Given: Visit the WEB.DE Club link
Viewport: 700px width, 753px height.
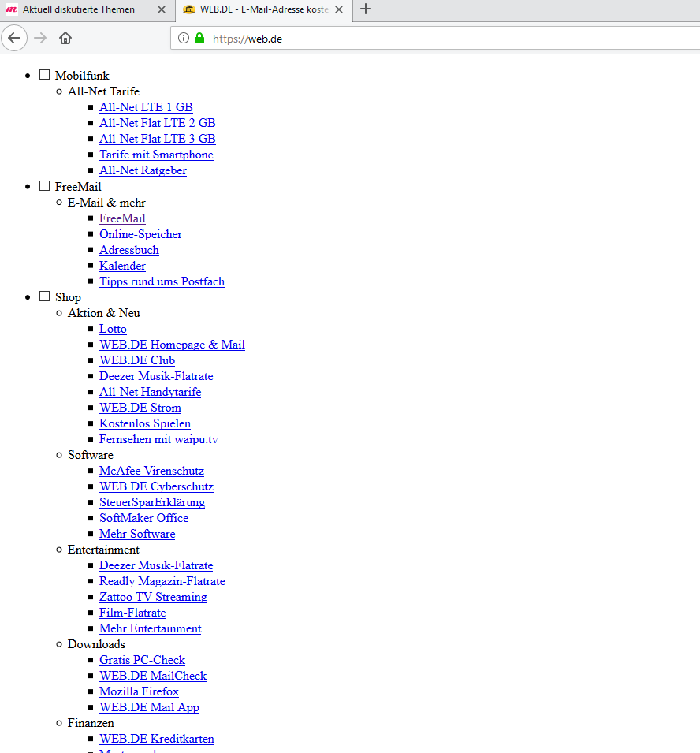Looking at the screenshot, I should coord(137,360).
